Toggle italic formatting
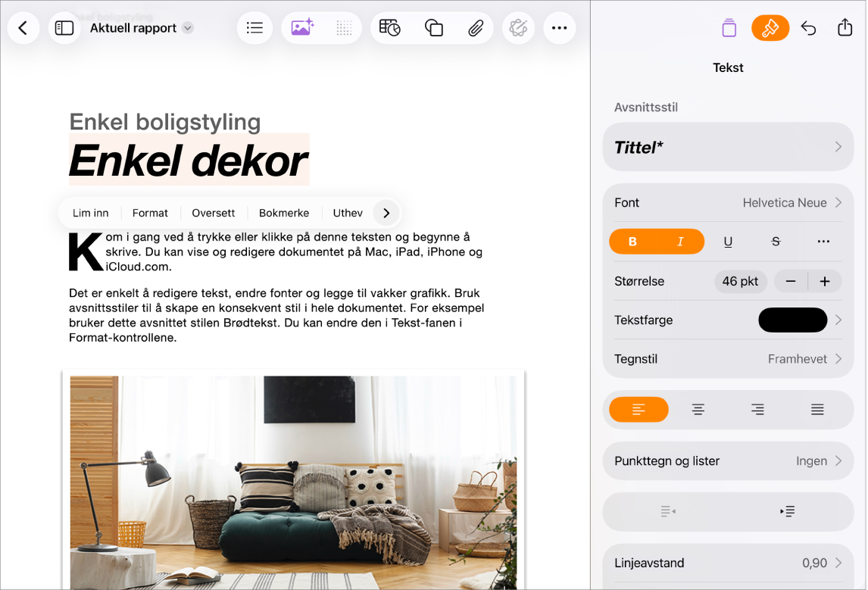The image size is (868, 590). tap(680, 242)
